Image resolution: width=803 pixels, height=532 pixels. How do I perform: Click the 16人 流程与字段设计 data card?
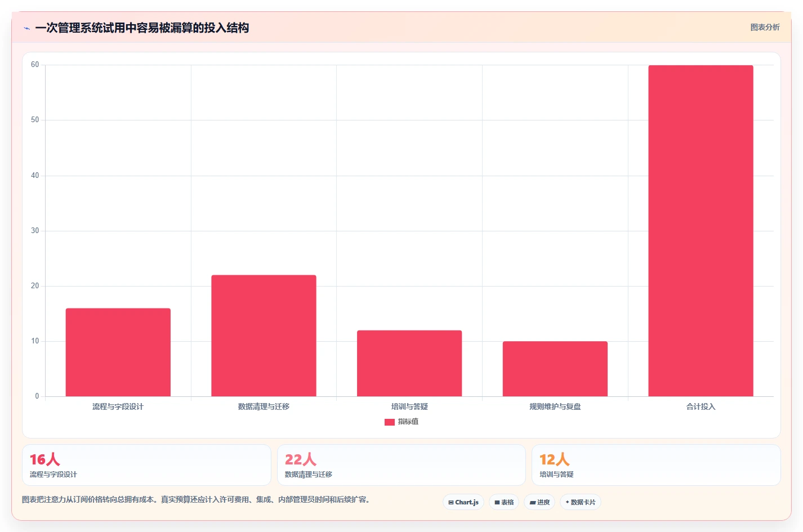coord(146,465)
